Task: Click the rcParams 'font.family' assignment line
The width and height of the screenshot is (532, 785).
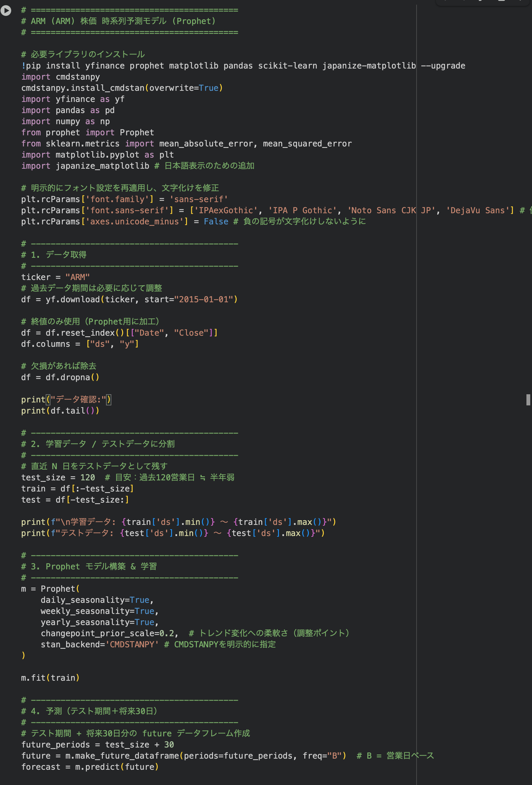Action: [x=125, y=200]
